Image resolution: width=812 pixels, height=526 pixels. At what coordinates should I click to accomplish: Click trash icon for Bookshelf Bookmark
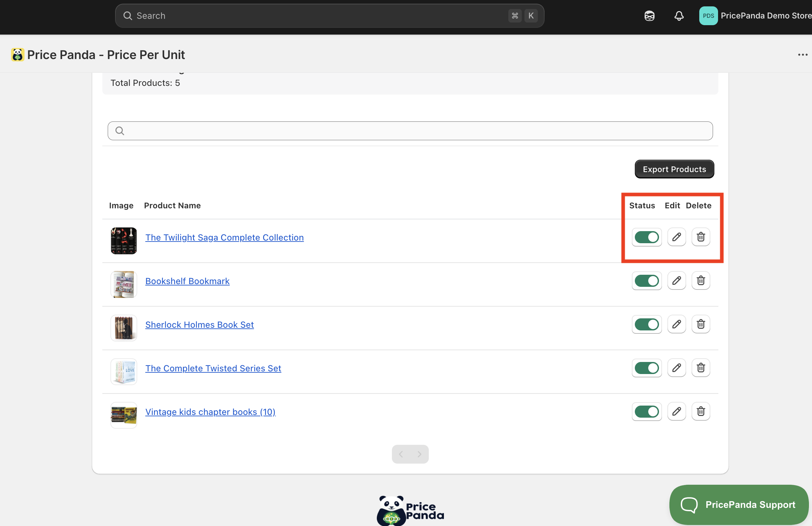click(701, 280)
